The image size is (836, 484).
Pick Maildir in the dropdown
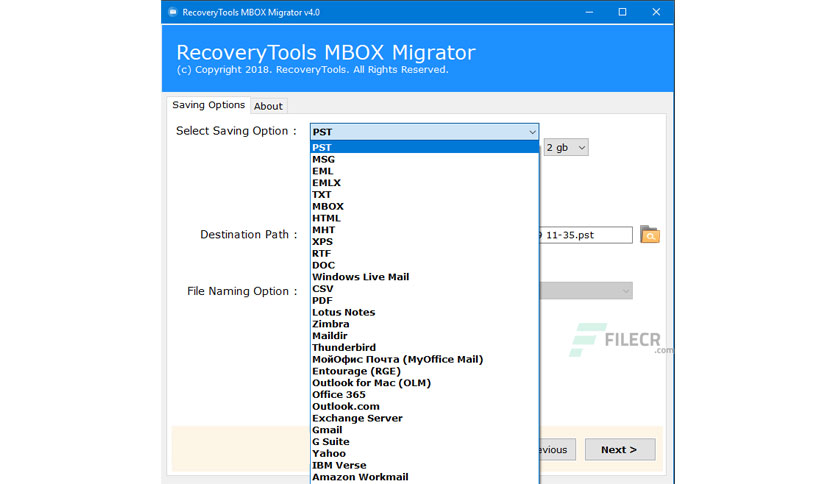point(424,335)
